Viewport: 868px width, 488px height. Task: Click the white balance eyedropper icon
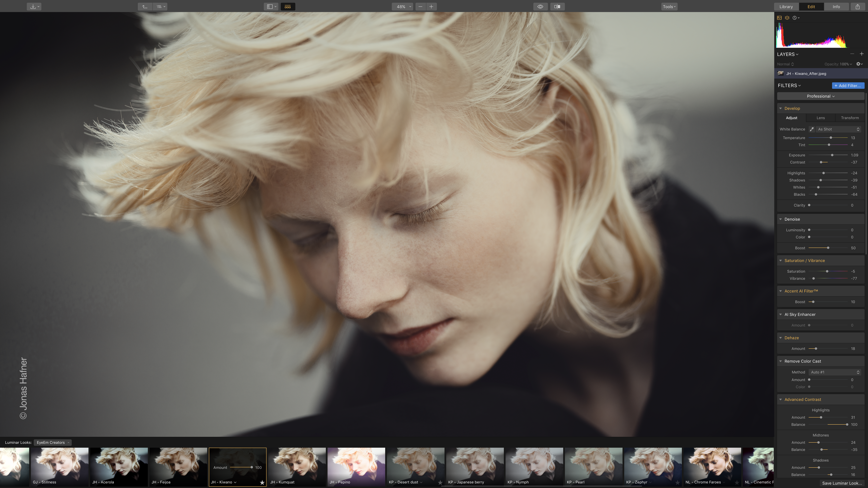click(812, 129)
